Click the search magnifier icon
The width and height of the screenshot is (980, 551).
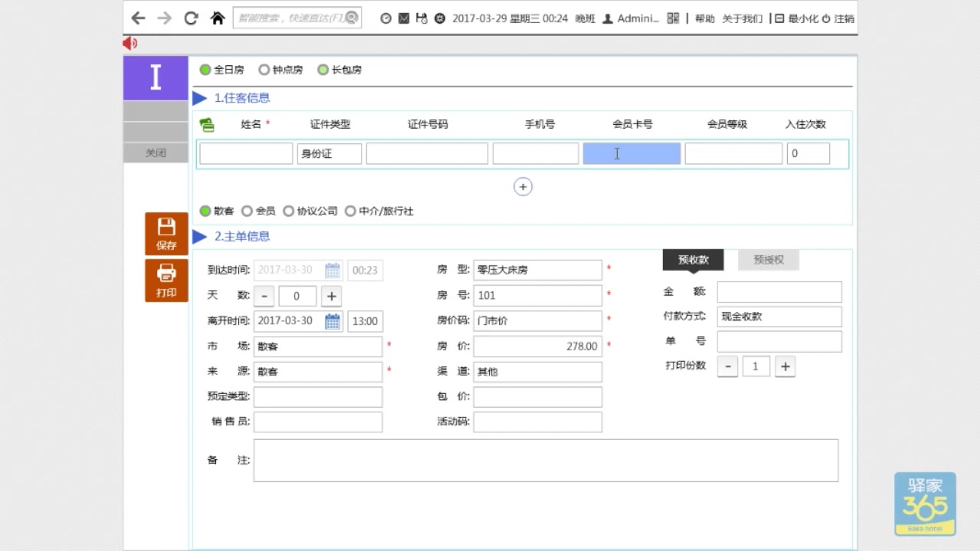pyautogui.click(x=351, y=18)
